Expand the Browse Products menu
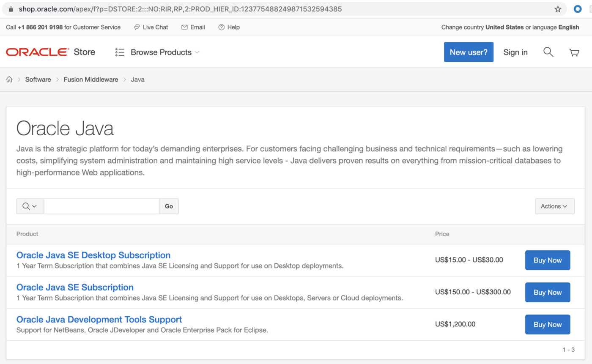This screenshot has width=592, height=364. tap(157, 52)
